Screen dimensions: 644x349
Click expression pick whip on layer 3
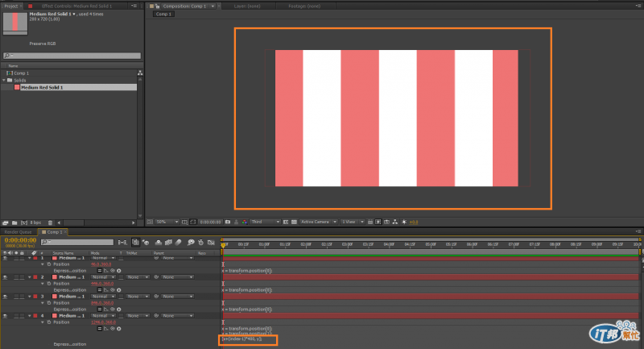click(x=112, y=310)
